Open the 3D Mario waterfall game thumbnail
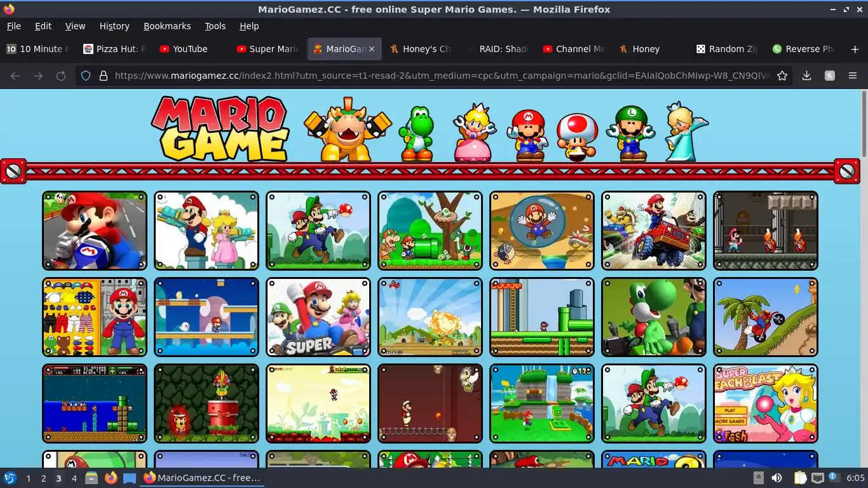The height and width of the screenshot is (488, 868). coord(542,403)
